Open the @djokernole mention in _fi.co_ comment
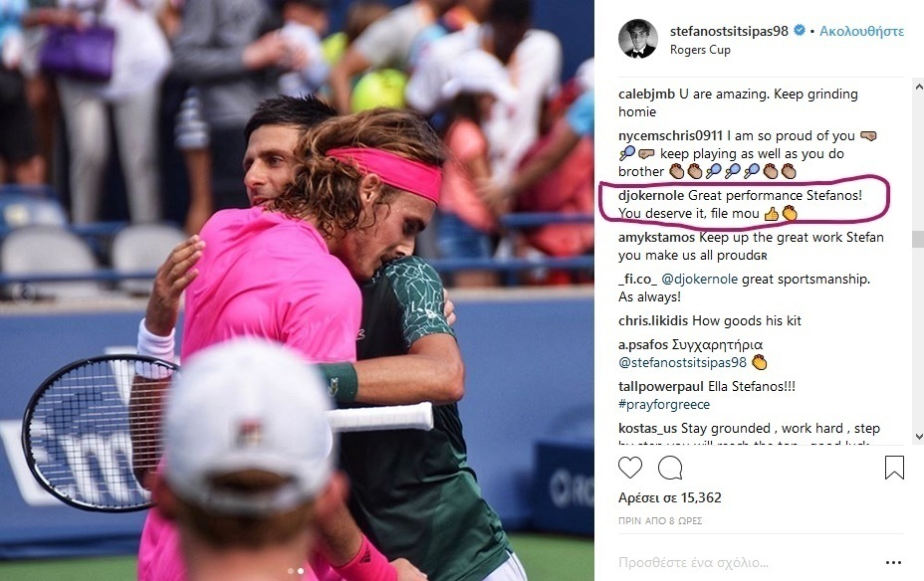Viewport: 924px width, 581px height. [700, 279]
